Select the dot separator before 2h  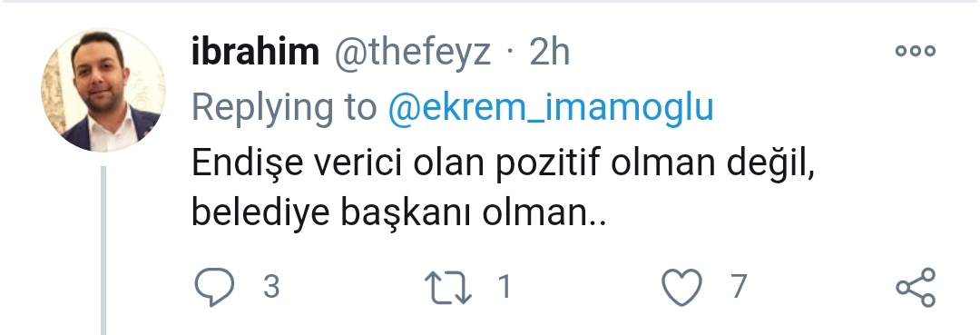[511, 53]
